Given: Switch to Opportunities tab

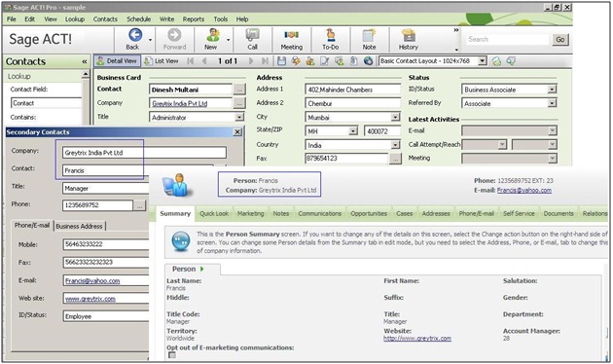Looking at the screenshot, I should point(369,213).
